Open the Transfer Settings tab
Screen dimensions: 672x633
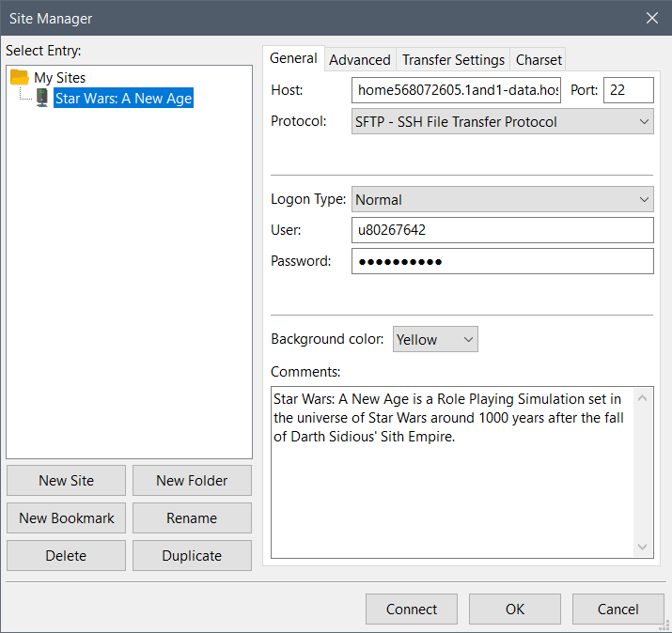(453, 59)
